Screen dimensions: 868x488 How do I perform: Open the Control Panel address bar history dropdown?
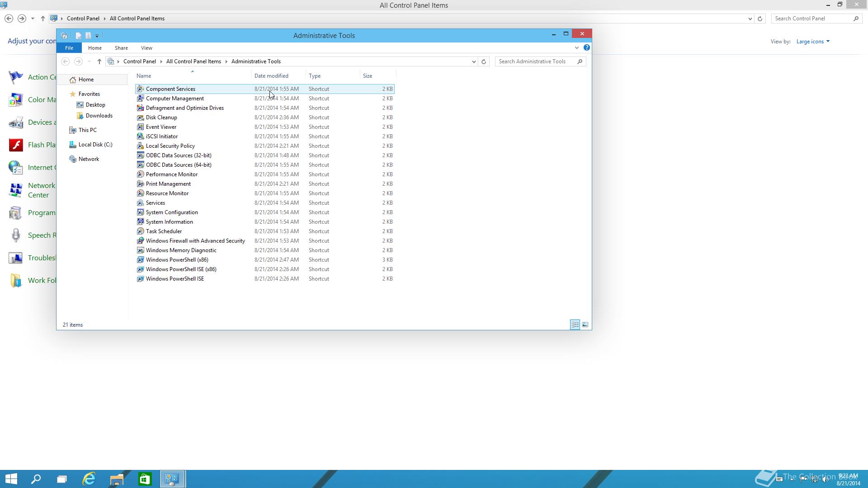coord(750,19)
